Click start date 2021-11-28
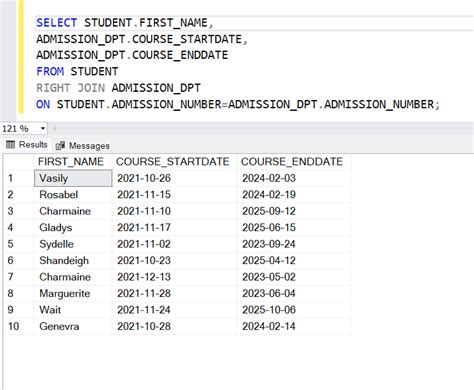 [x=174, y=293]
